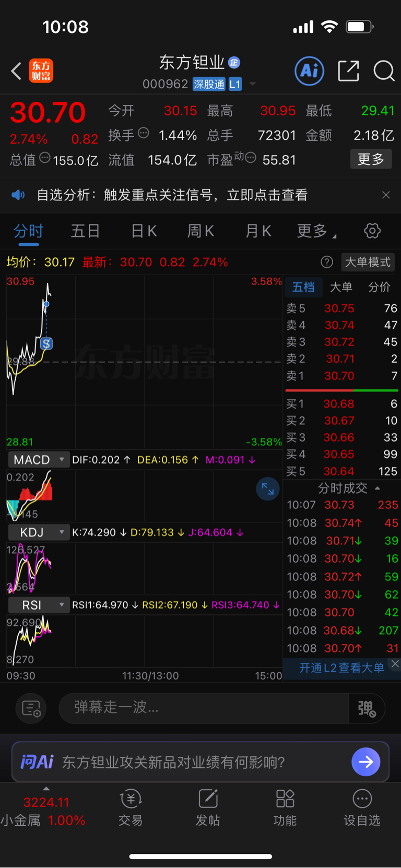
Task: Tap the large 30.70 current price
Action: coord(48,113)
